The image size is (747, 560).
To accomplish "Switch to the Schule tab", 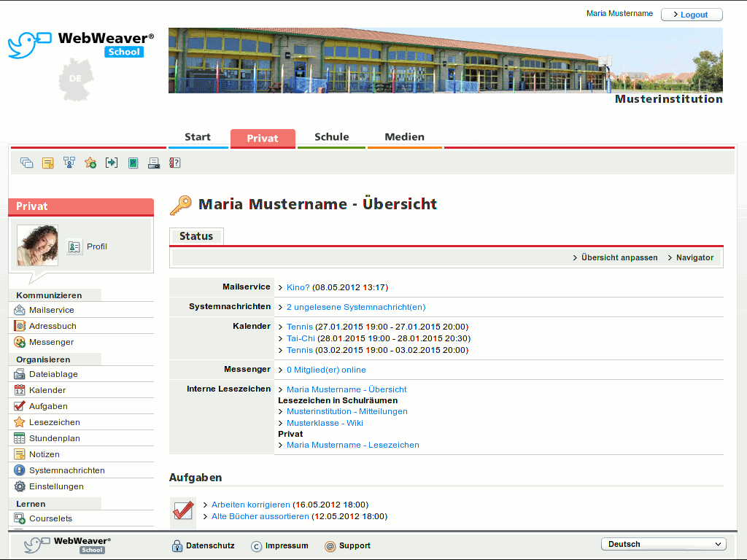I will coord(331,137).
